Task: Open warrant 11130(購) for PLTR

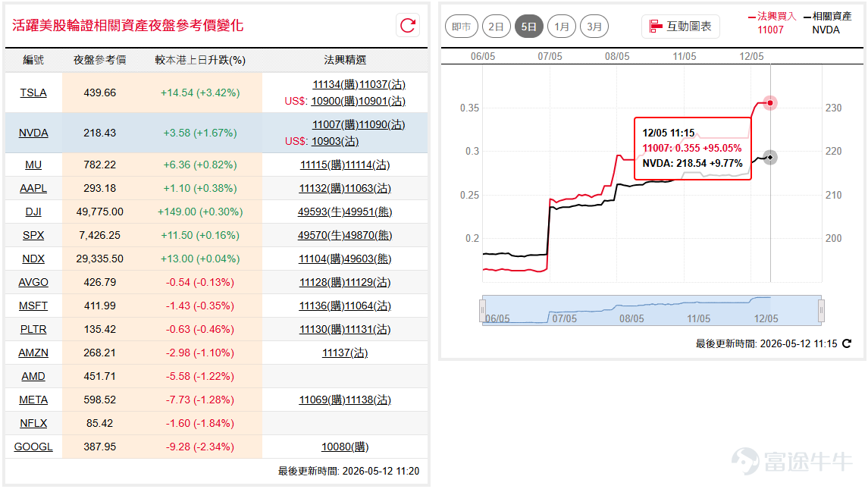Action: (322, 330)
